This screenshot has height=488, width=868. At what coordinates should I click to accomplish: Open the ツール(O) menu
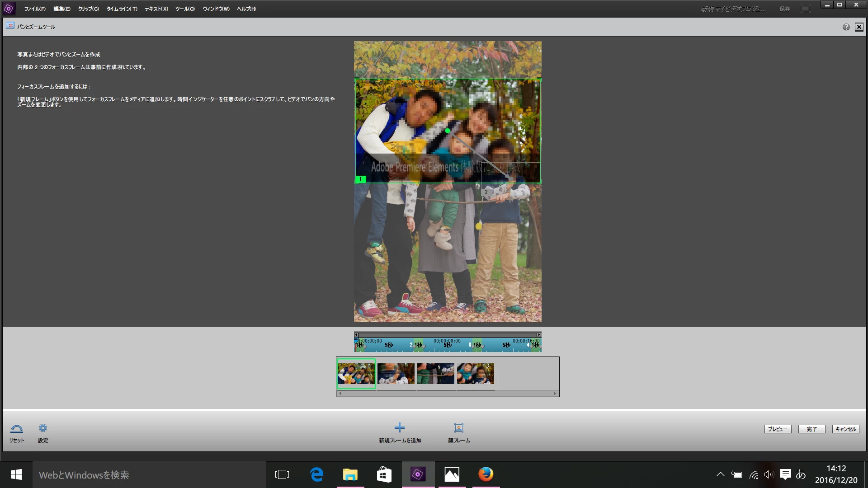click(185, 9)
